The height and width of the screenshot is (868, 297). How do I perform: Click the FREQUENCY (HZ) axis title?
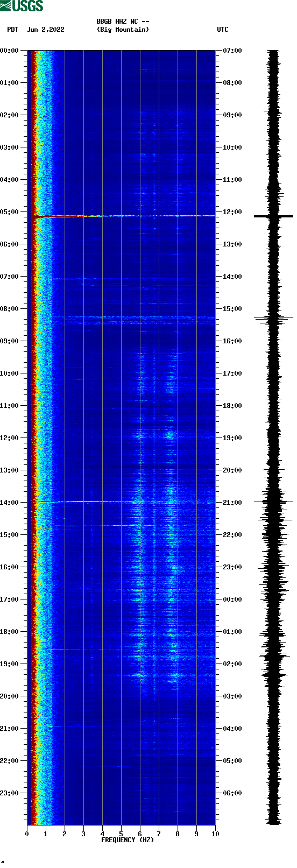pos(128,840)
